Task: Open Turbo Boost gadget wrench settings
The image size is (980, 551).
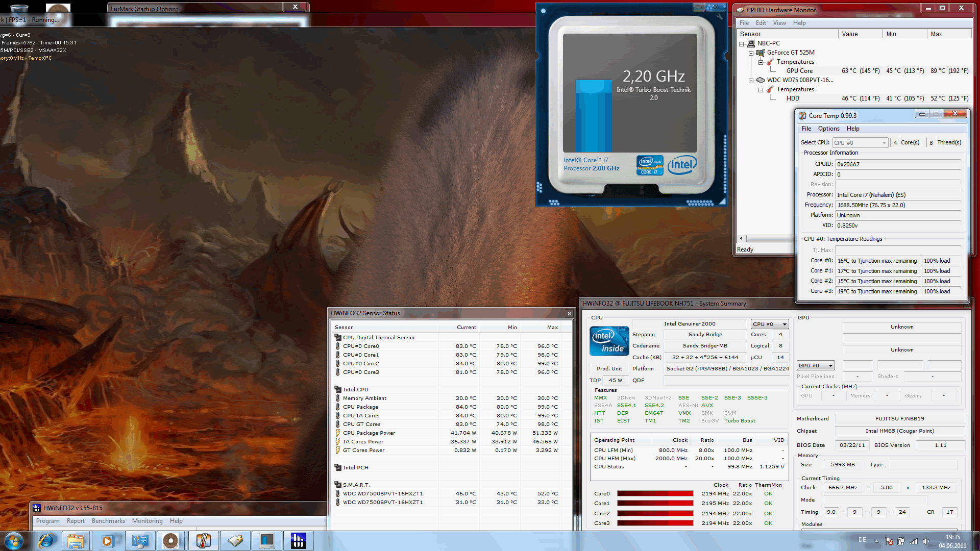Action: pos(720,17)
